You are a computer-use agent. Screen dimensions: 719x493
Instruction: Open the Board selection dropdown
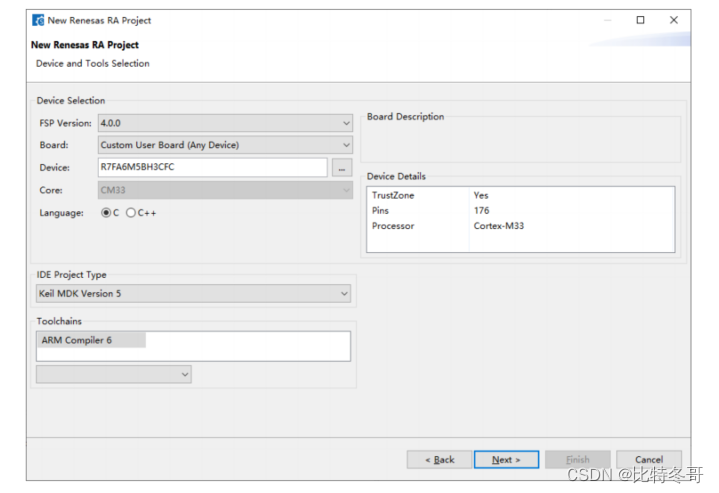point(225,145)
